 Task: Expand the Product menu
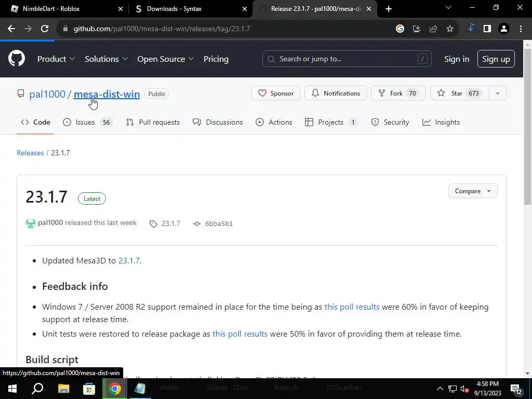(x=56, y=59)
